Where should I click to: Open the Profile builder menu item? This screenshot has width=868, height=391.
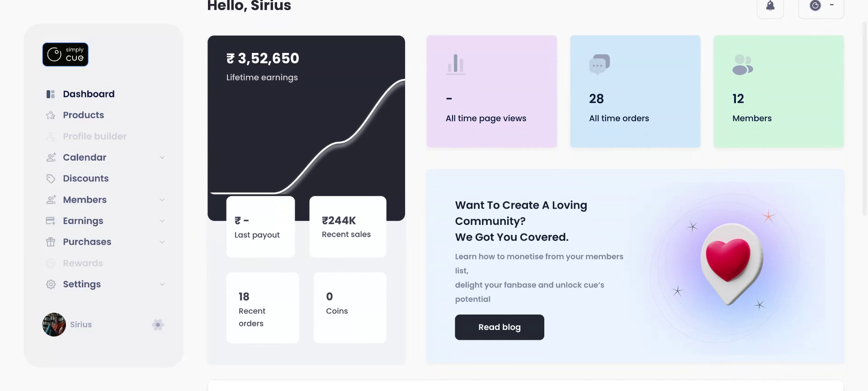[94, 136]
